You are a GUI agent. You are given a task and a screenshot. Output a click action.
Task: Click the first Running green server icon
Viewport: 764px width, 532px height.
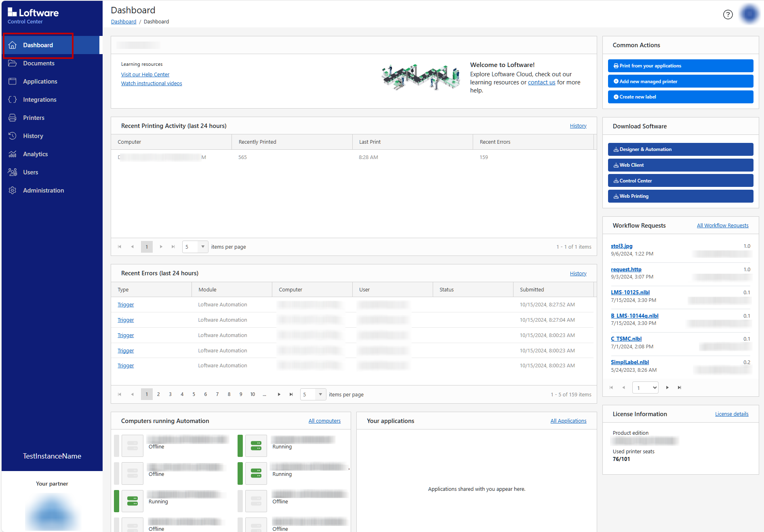tap(256, 446)
